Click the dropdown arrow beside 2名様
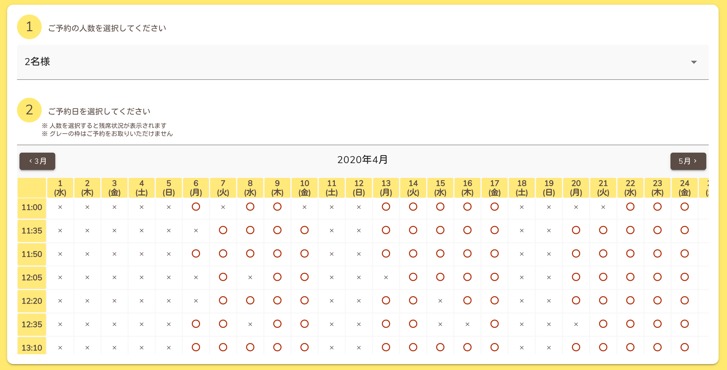 point(694,62)
